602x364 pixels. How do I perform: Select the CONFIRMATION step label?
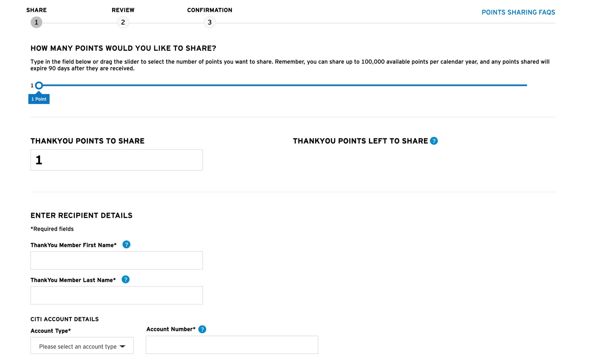click(210, 10)
